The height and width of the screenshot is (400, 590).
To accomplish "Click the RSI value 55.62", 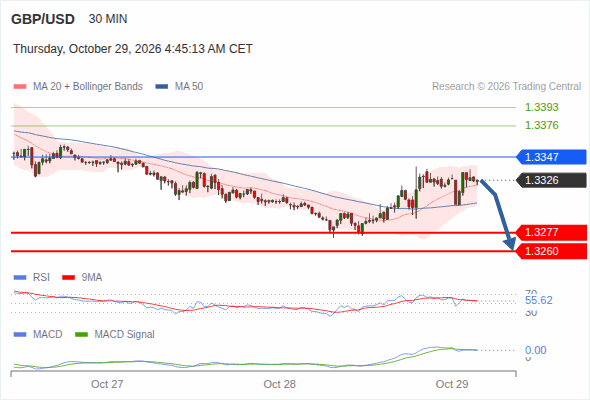I will pos(539,300).
